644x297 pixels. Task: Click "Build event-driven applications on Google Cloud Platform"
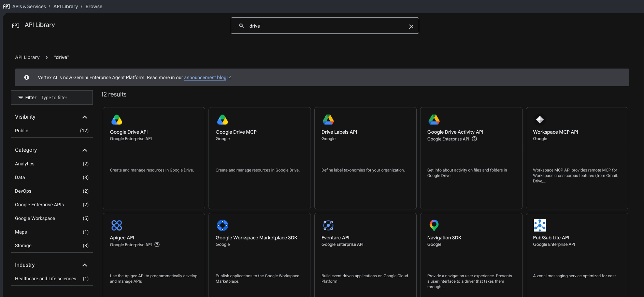[x=365, y=279]
